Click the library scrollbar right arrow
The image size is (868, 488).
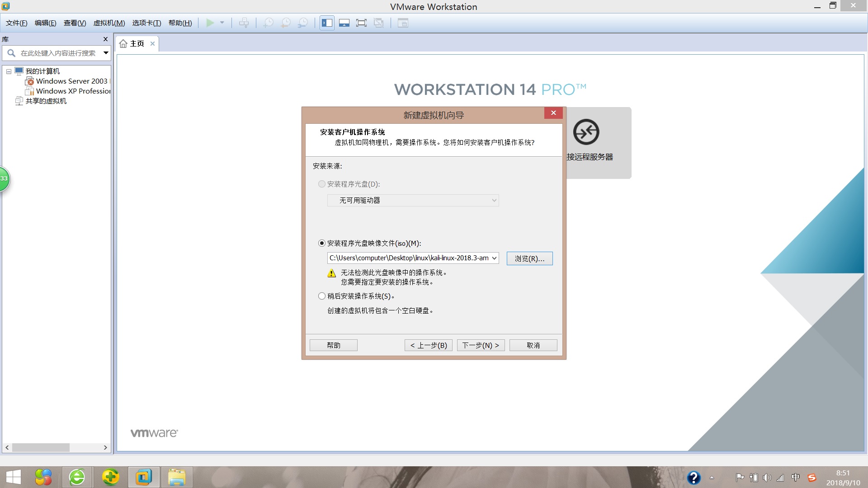pyautogui.click(x=105, y=447)
